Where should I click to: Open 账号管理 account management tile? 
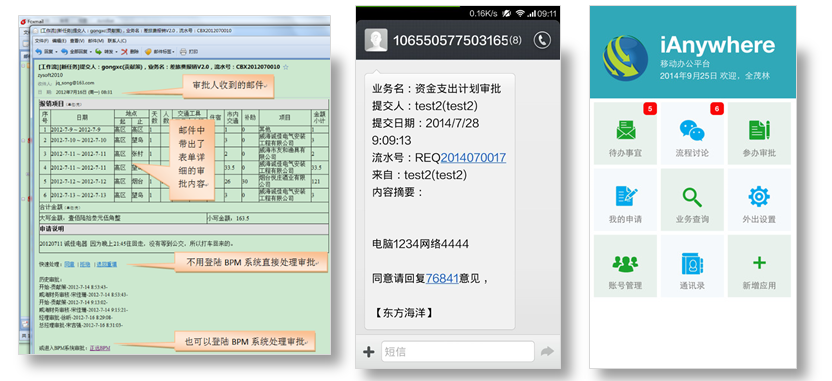(x=625, y=266)
